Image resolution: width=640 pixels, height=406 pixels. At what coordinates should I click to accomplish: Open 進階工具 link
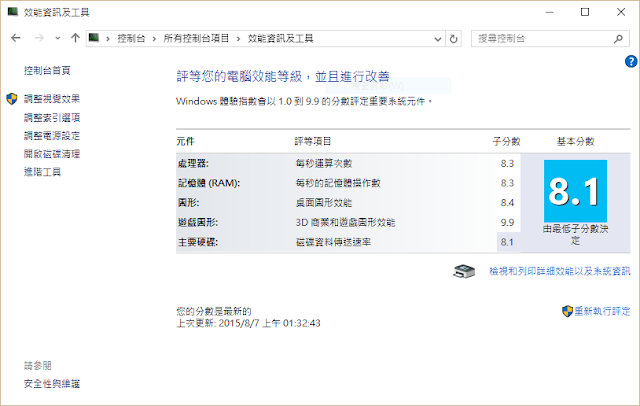(42, 172)
